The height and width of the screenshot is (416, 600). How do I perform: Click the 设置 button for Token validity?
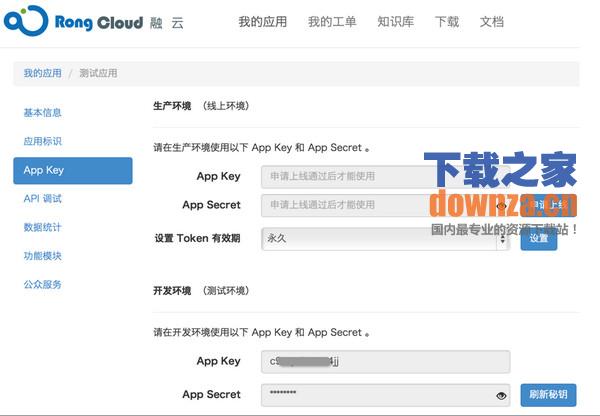pyautogui.click(x=539, y=239)
